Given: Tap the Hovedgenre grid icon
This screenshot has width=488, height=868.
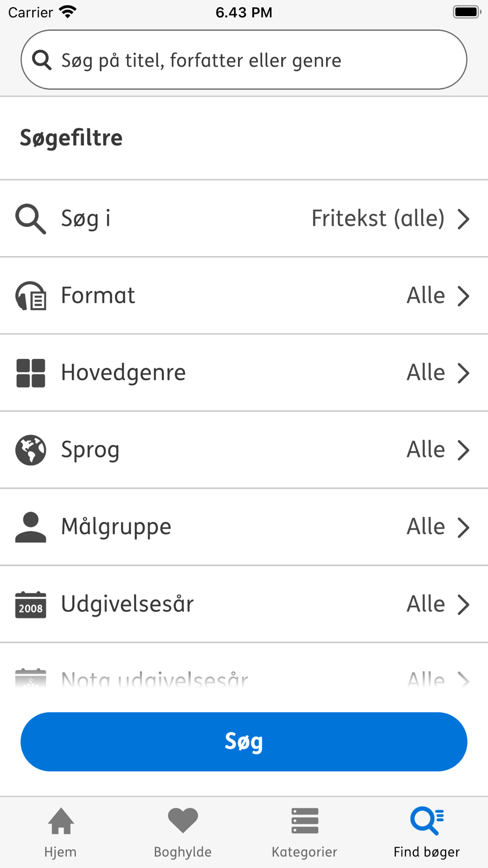Looking at the screenshot, I should (x=31, y=373).
